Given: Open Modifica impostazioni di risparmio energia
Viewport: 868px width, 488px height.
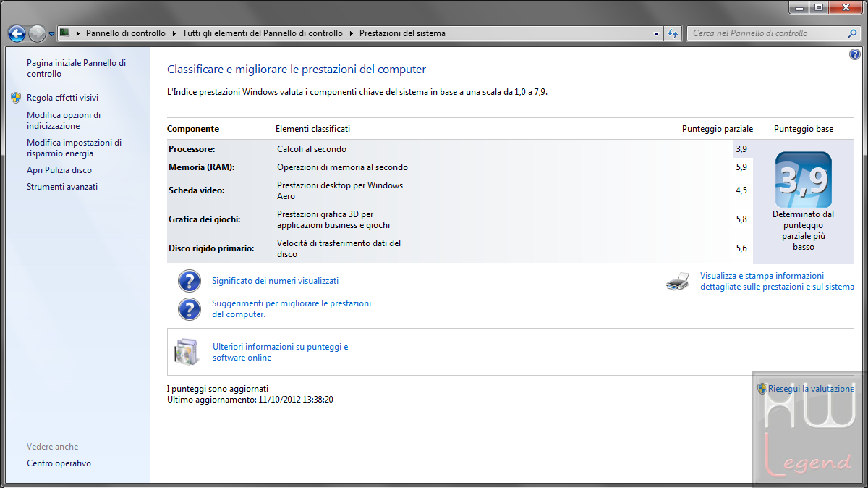Looking at the screenshot, I should (x=74, y=148).
